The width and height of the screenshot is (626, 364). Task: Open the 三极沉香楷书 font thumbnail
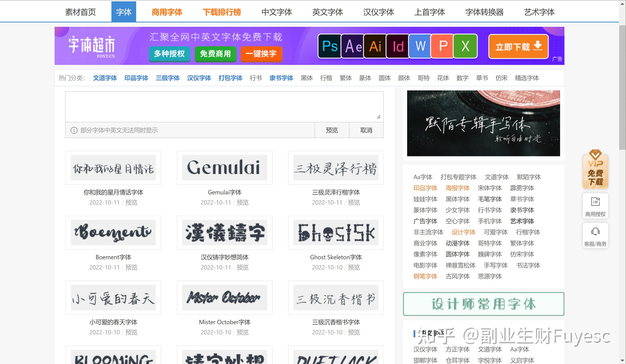[x=336, y=297]
